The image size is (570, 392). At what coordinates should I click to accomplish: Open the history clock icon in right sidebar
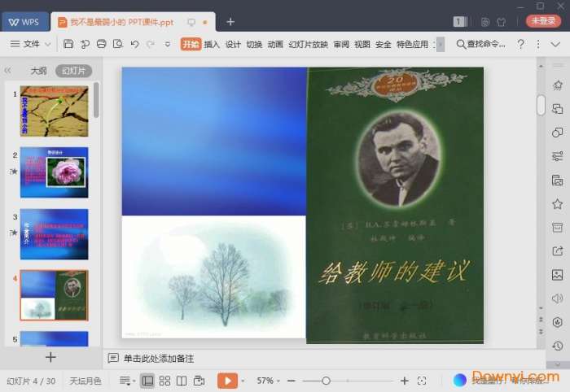click(x=557, y=346)
